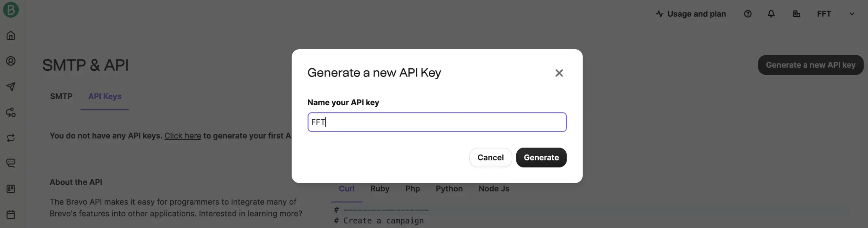The height and width of the screenshot is (228, 868).
Task: Focus the Name your API key field
Action: 437,122
